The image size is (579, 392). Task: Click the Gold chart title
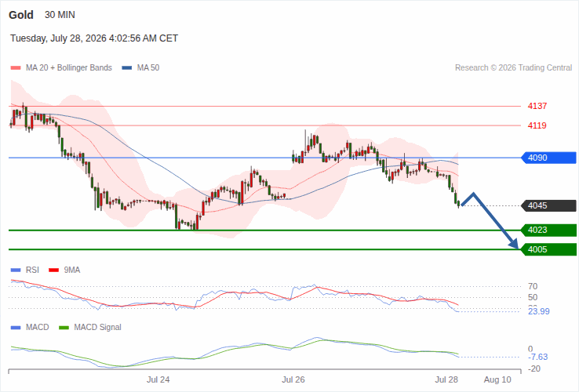tap(21, 15)
